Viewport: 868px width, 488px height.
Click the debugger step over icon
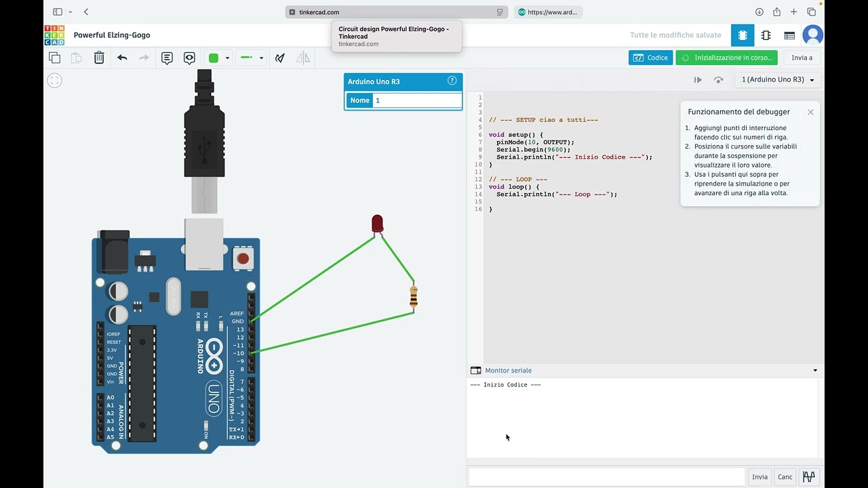coord(718,80)
